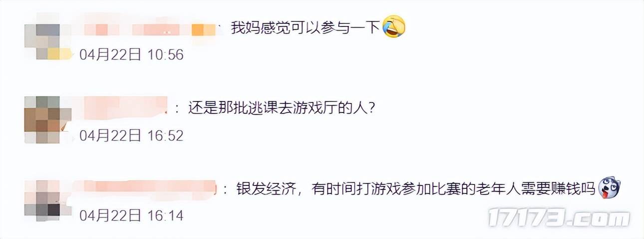644x239 pixels.
Task: Open the second commenter's brown avatar
Action: click(48, 120)
